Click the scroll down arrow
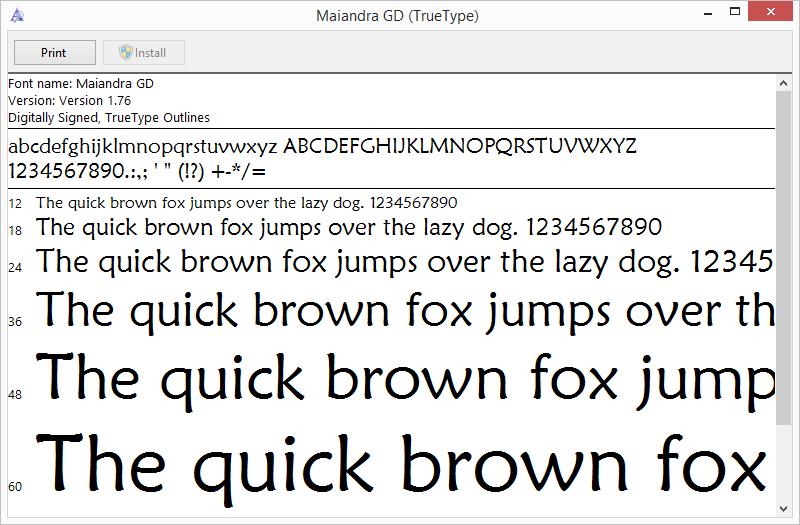The width and height of the screenshot is (800, 525). tap(784, 508)
